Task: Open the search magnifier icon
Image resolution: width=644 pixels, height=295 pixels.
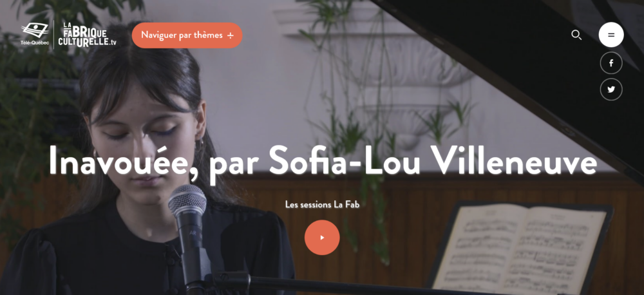Action: tap(576, 35)
